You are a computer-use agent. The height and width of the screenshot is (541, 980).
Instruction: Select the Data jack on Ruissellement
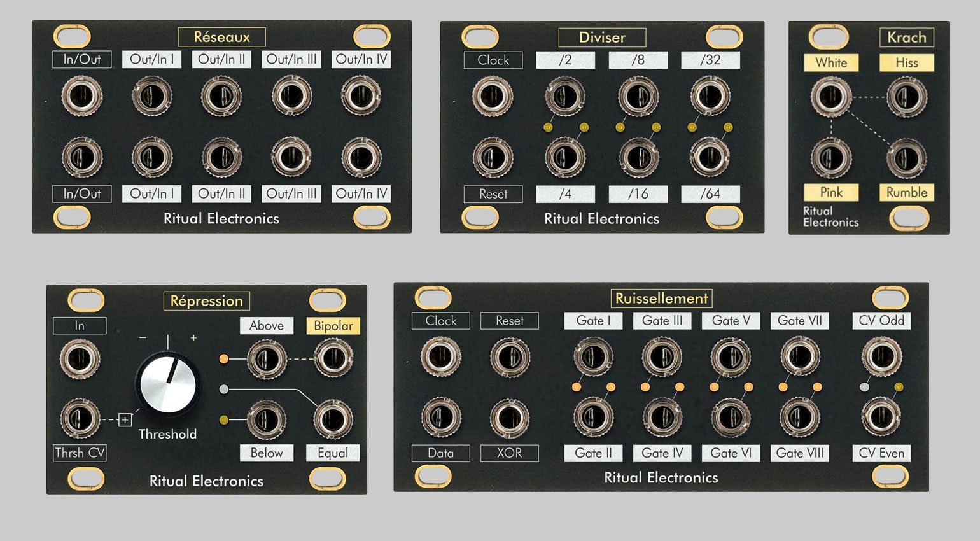tap(440, 417)
